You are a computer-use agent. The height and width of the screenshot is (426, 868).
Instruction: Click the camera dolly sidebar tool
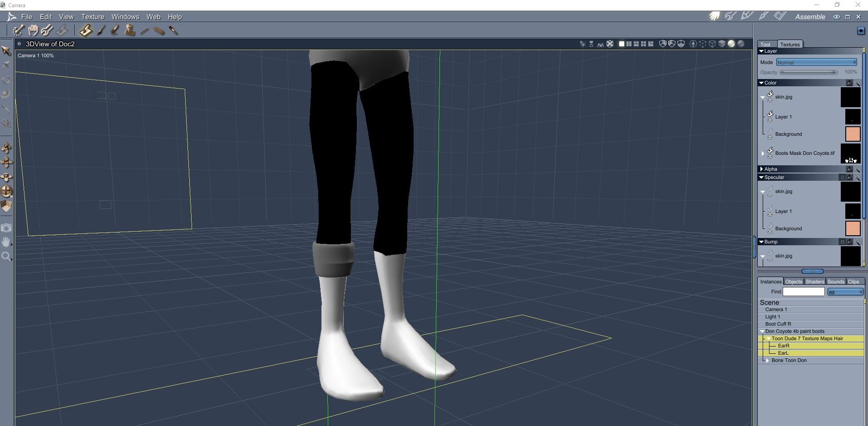(x=6, y=148)
